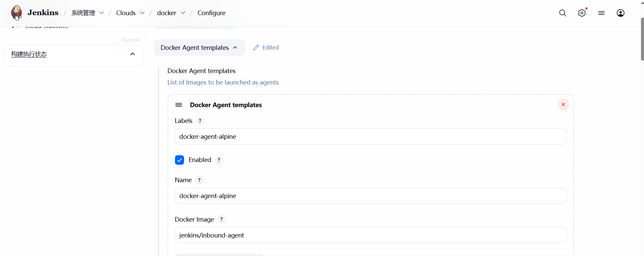This screenshot has width=644, height=256.
Task: Open the user account profile icon
Action: (x=620, y=13)
